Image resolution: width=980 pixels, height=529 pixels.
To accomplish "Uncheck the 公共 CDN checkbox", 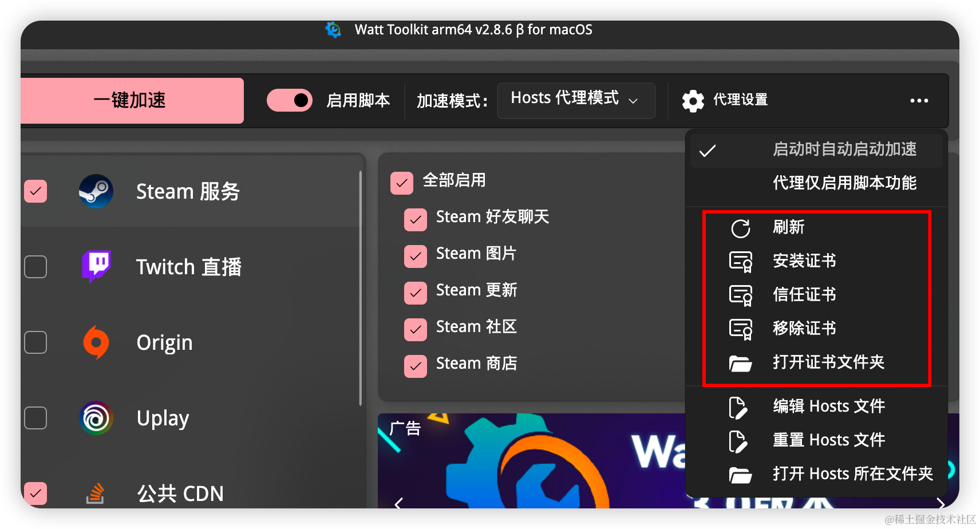I will click(35, 493).
